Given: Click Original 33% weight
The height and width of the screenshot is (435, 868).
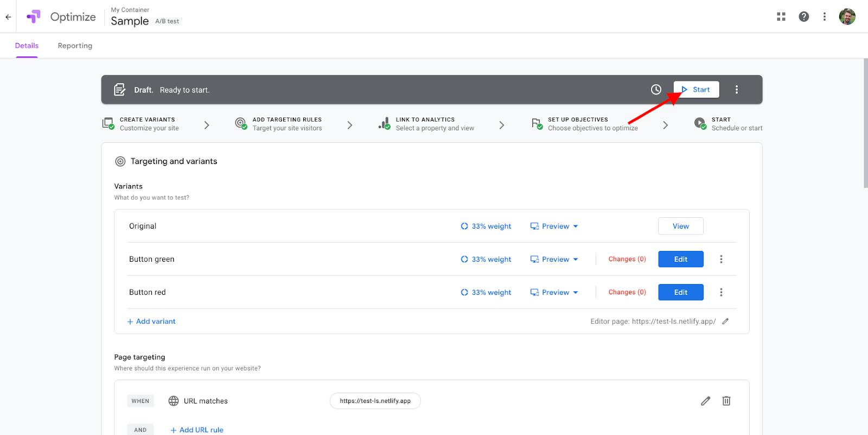Looking at the screenshot, I should pyautogui.click(x=486, y=226).
